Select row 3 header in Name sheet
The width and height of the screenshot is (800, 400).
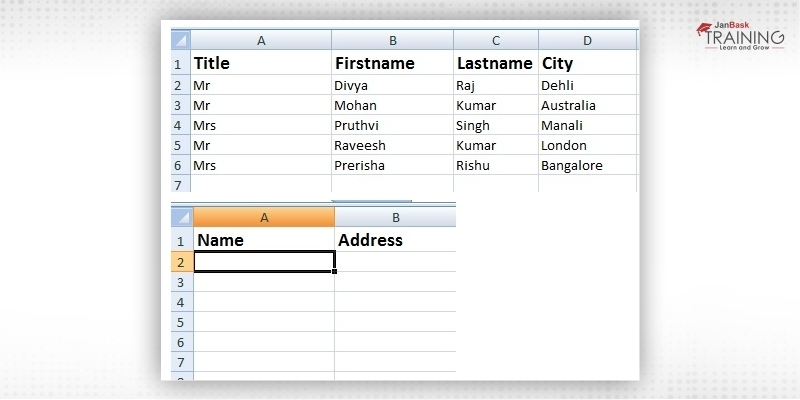coord(182,282)
